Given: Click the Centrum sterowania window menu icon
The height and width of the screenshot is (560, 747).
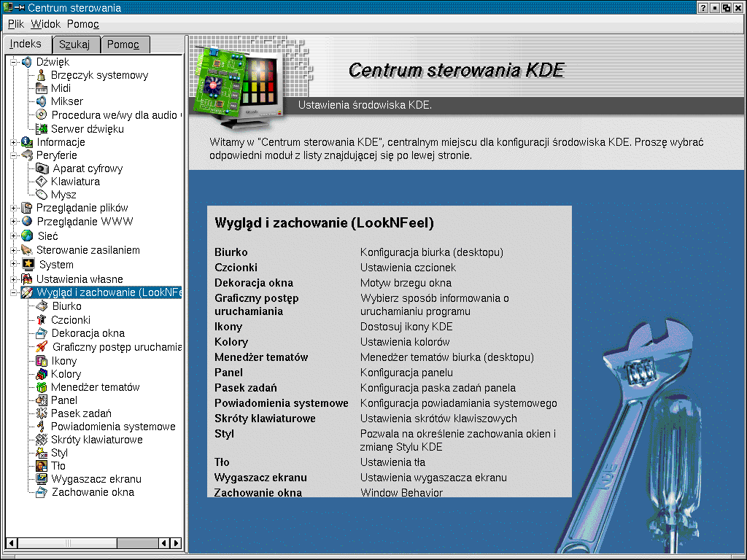Looking at the screenshot, I should click(7, 7).
